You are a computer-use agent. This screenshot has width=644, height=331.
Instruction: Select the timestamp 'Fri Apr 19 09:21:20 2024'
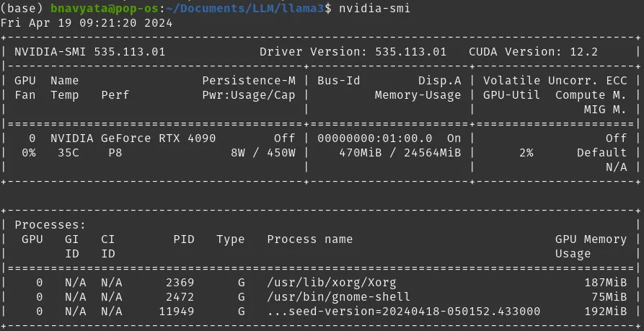[87, 23]
